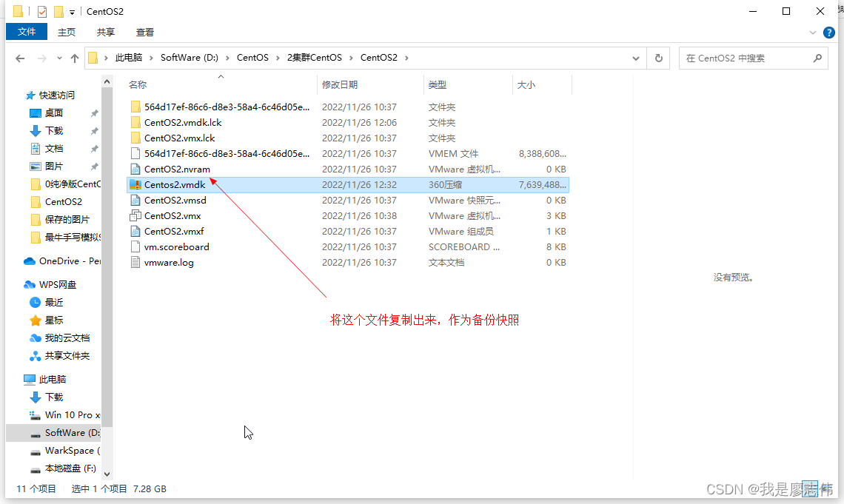
Task: Open the Customize Quick Access Toolbar dropdown
Action: click(72, 12)
